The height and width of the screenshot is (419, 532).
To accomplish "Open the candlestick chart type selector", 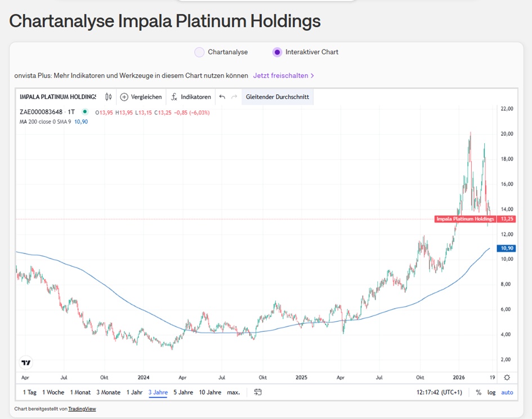I will (x=108, y=97).
